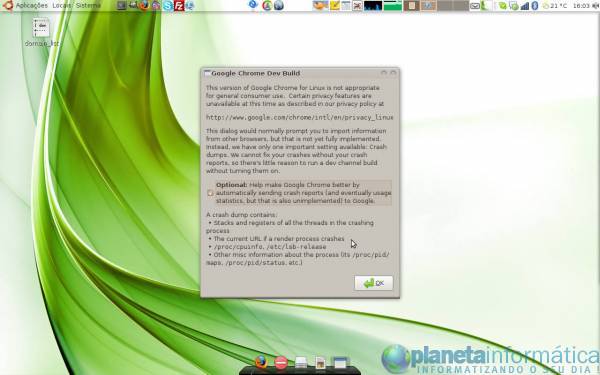The width and height of the screenshot is (600, 375).
Task: Click the blue globe icon beside FileZilla
Action: point(189,5)
